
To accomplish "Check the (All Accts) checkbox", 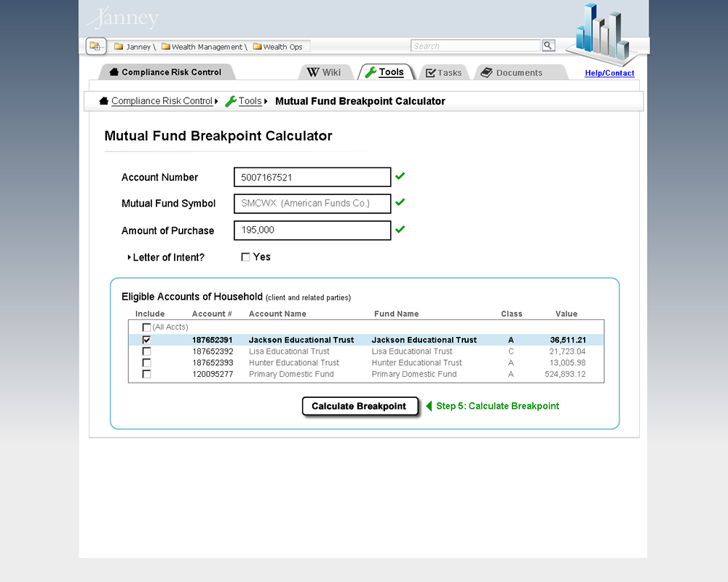I will point(146,327).
